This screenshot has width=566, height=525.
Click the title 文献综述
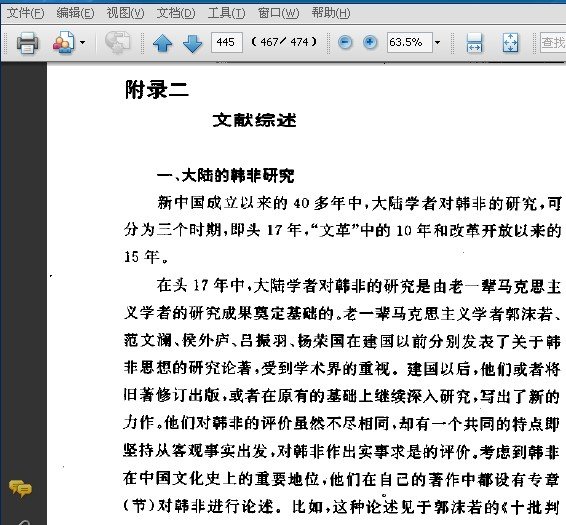pos(254,120)
